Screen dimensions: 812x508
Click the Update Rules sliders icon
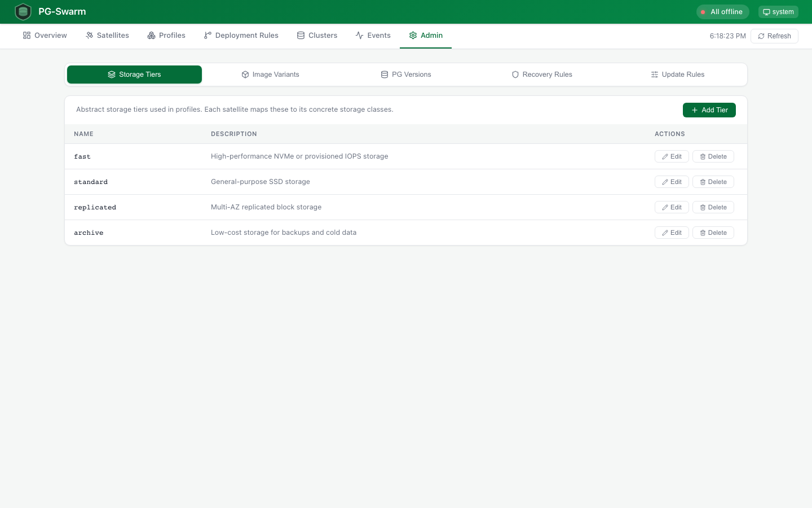coord(655,75)
